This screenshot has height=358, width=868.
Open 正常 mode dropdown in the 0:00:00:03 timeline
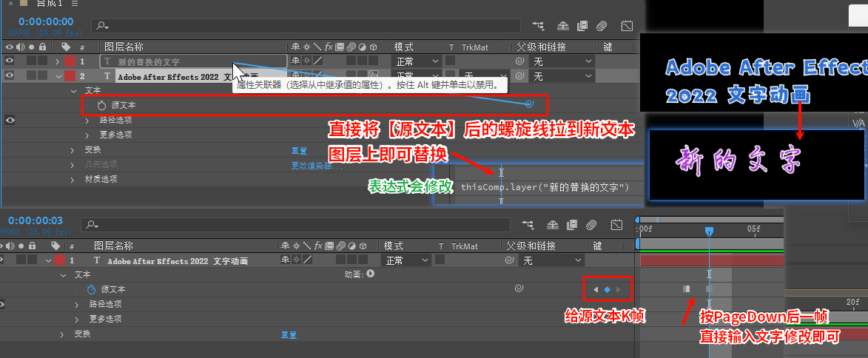tap(406, 260)
